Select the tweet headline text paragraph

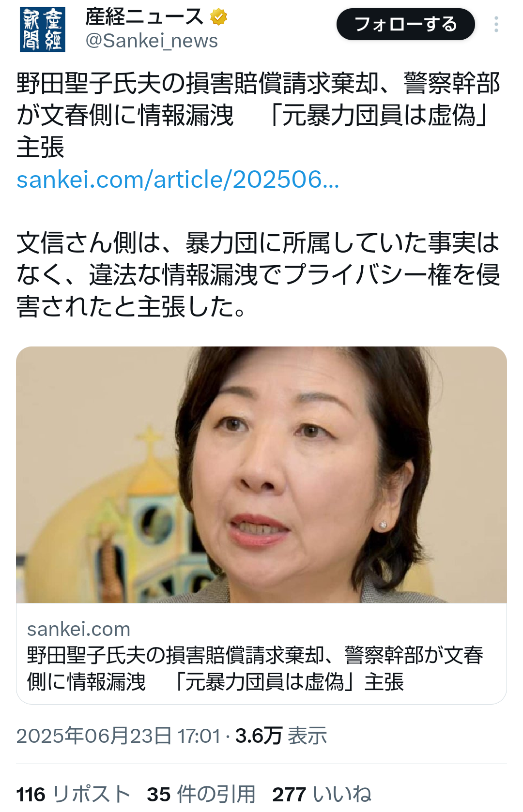tap(259, 115)
